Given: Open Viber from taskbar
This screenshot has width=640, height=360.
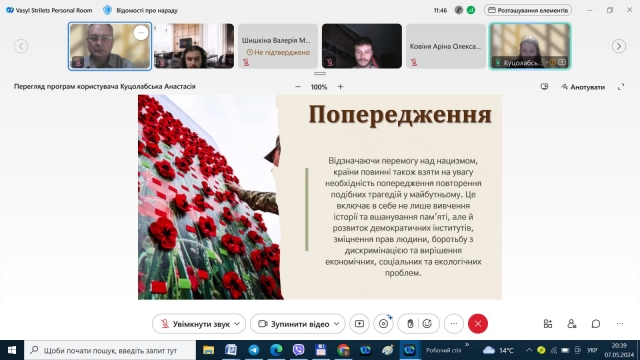Looking at the screenshot, I should [298, 350].
